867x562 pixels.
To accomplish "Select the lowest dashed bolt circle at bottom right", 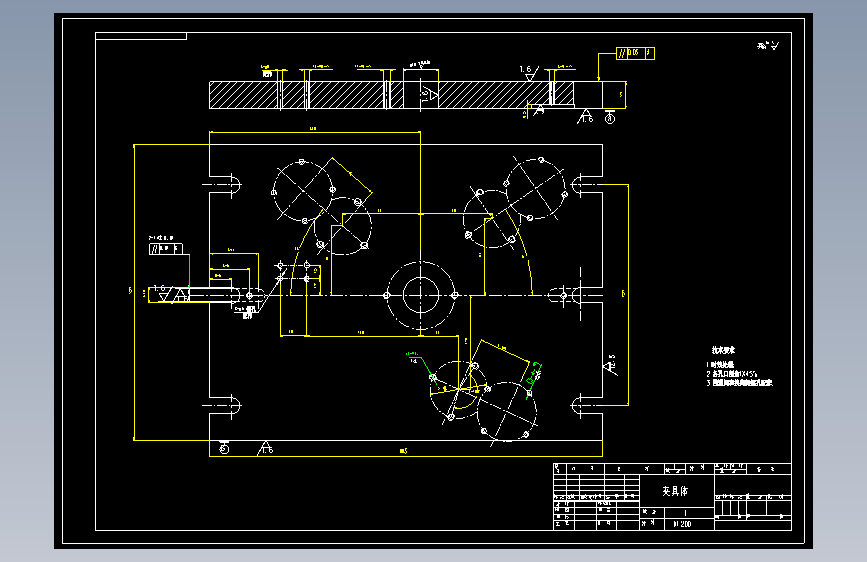I will (x=506, y=411).
